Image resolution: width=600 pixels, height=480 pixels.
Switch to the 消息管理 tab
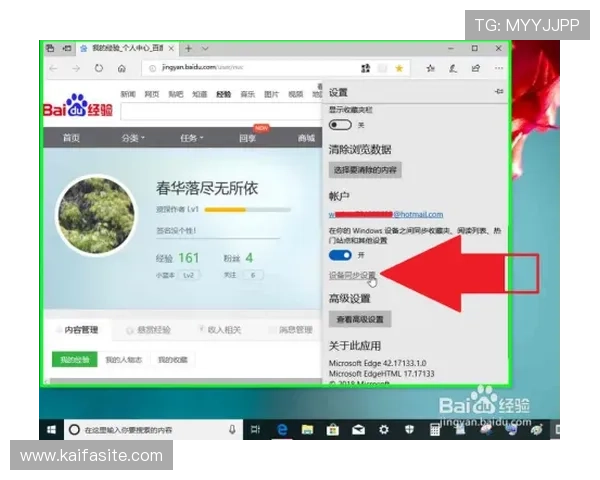coord(291,330)
